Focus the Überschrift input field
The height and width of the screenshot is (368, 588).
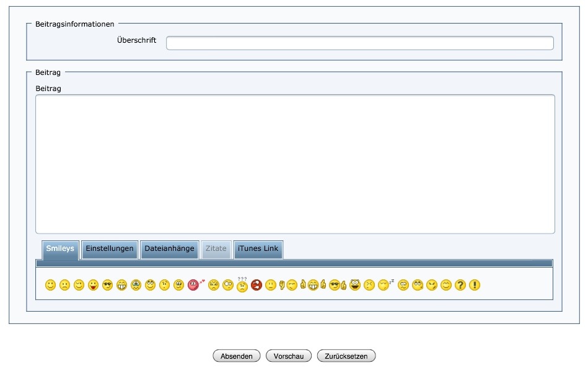click(360, 43)
